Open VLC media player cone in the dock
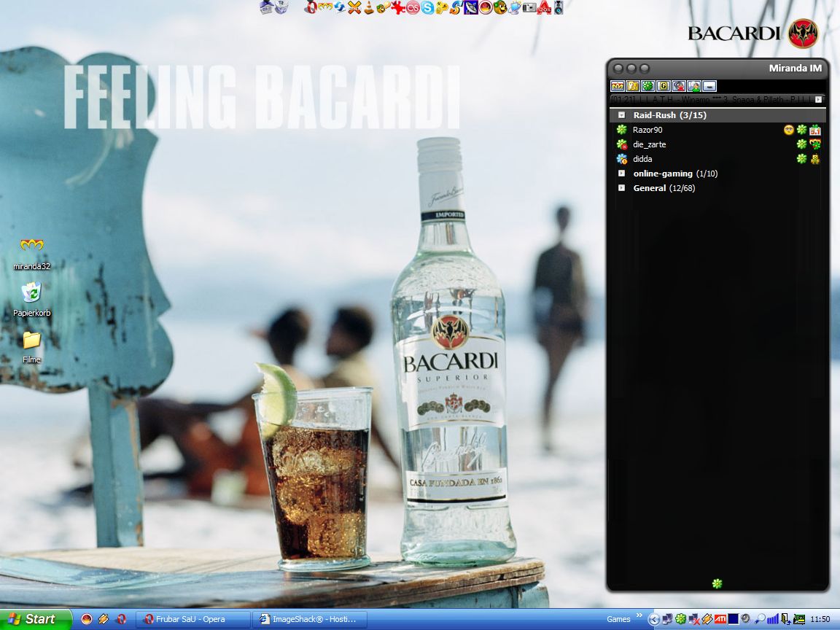This screenshot has height=630, width=840. [368, 7]
